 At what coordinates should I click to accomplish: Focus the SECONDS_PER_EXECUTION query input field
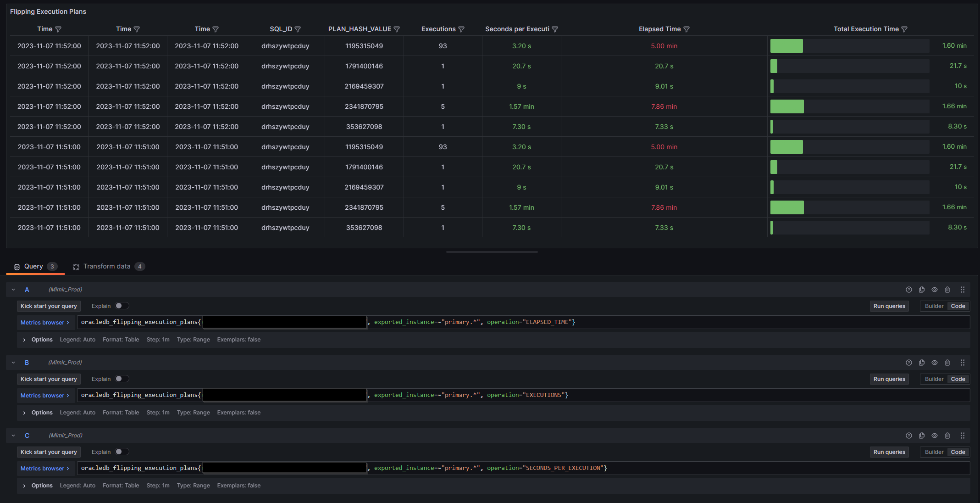(x=523, y=468)
